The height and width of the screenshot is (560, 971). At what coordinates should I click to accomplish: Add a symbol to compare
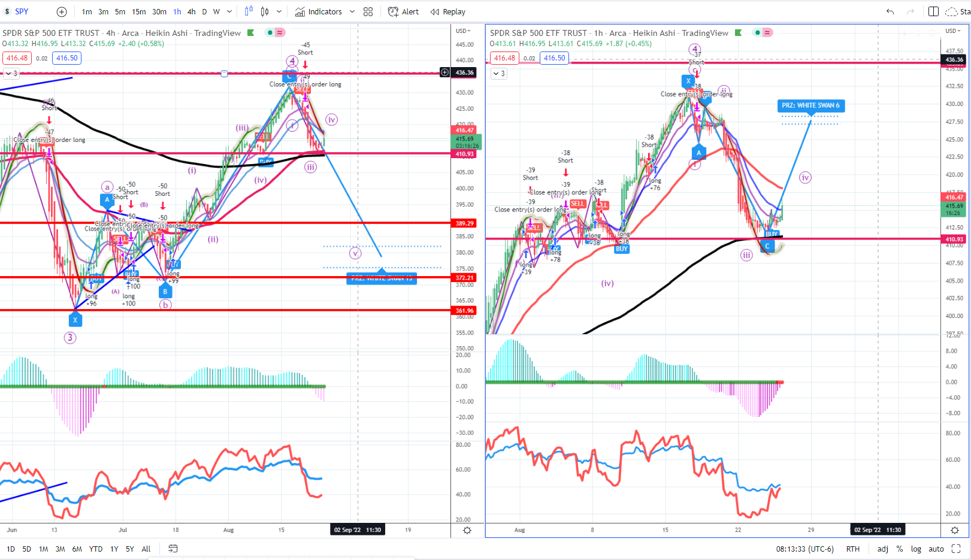click(x=62, y=11)
